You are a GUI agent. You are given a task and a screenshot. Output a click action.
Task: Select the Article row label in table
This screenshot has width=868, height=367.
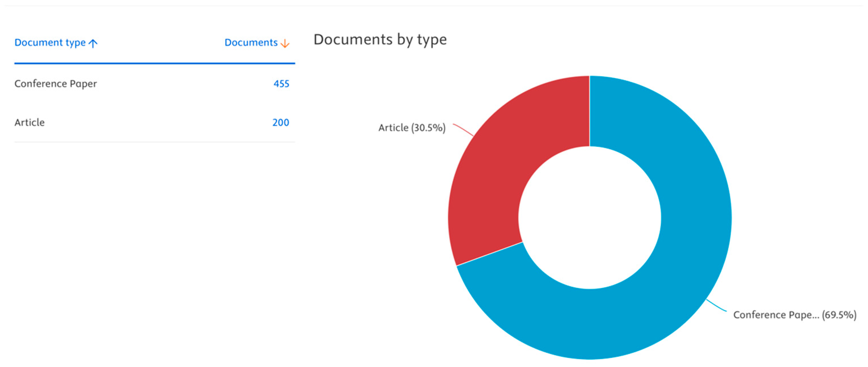tap(30, 122)
